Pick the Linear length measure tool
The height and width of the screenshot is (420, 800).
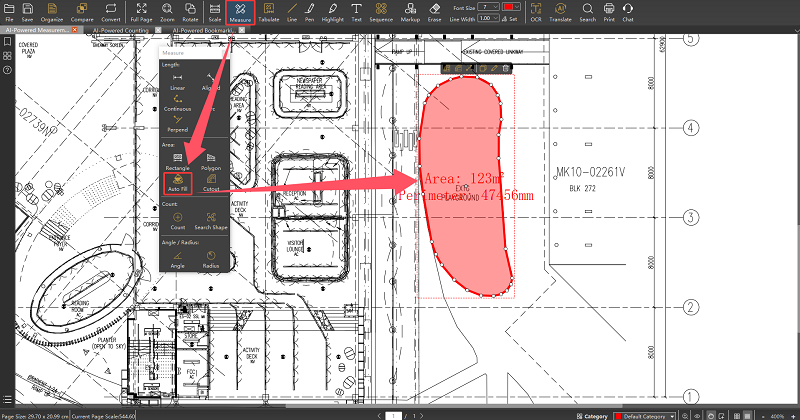click(x=177, y=82)
